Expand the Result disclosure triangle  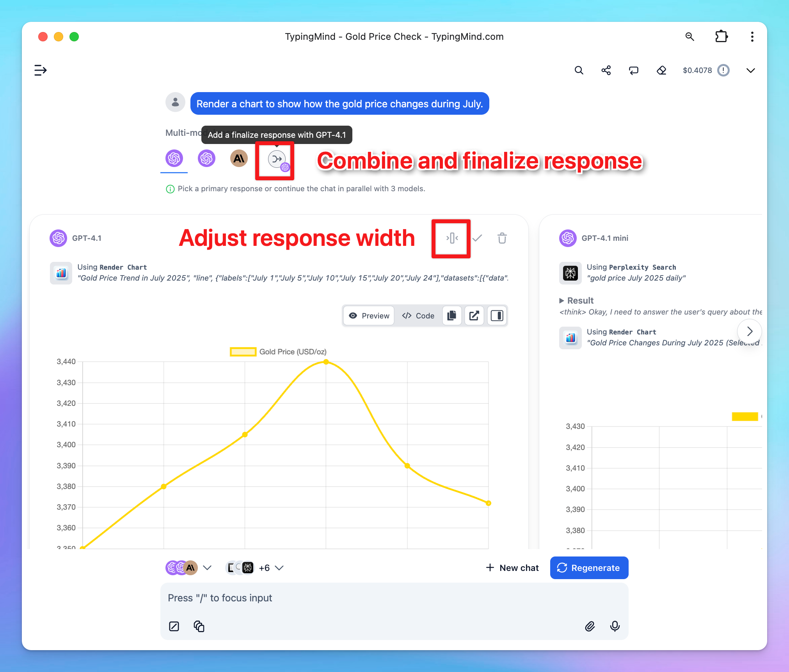point(562,300)
